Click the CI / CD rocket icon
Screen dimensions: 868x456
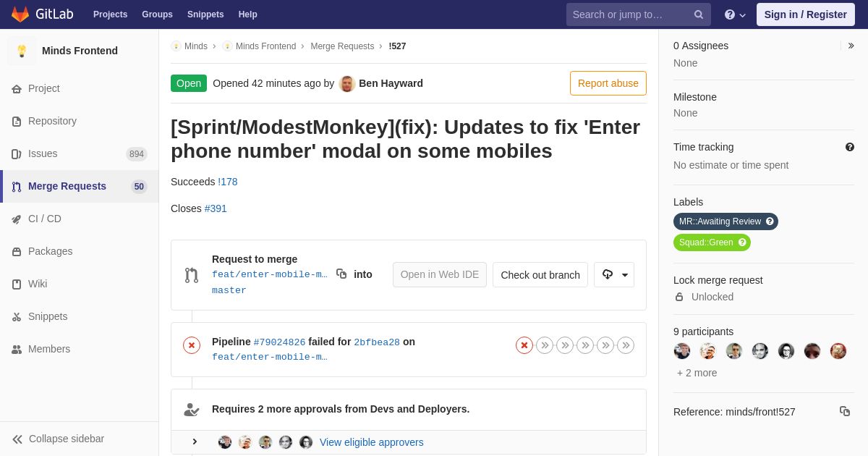(x=17, y=219)
